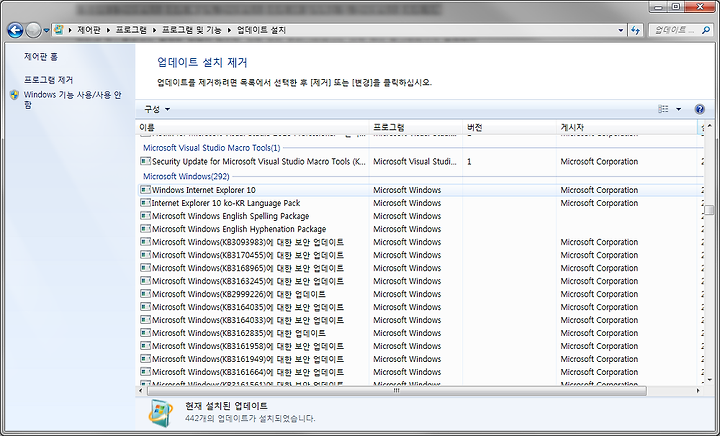Screen dimensions: 720x436
Task: Click the horizontal scrollbar right arrow
Action: tap(698, 391)
